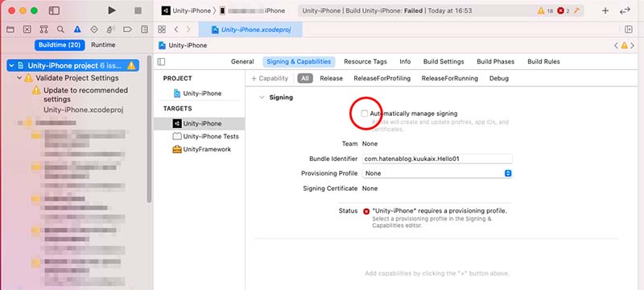Select the All configuration filter
Viewport: 644px width, 290px height.
tap(305, 78)
